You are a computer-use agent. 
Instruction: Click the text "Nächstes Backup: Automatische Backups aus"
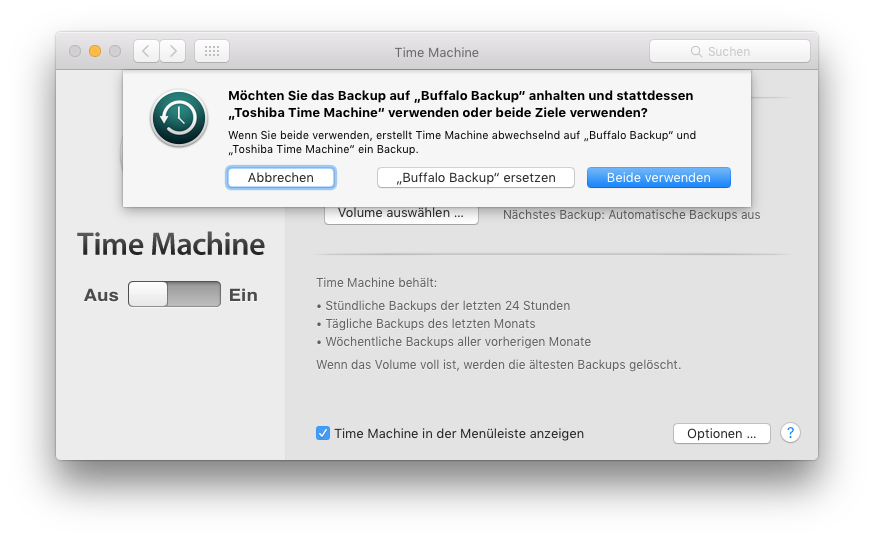click(x=632, y=215)
